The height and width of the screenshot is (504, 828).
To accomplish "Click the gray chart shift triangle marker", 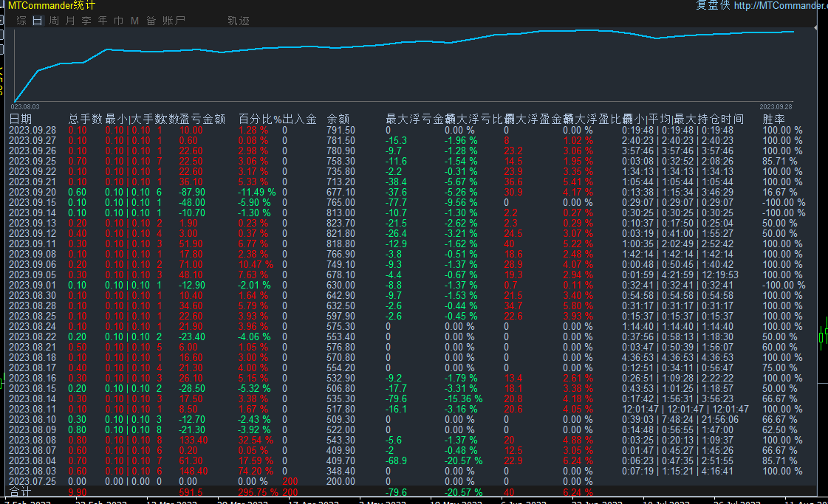I will 816,27.
